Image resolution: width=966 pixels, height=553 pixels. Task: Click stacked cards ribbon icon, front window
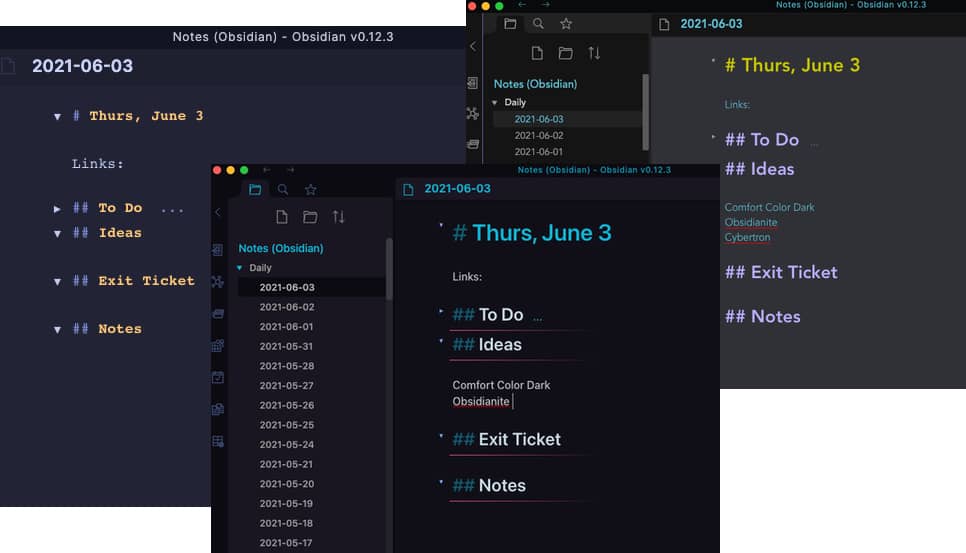(217, 313)
